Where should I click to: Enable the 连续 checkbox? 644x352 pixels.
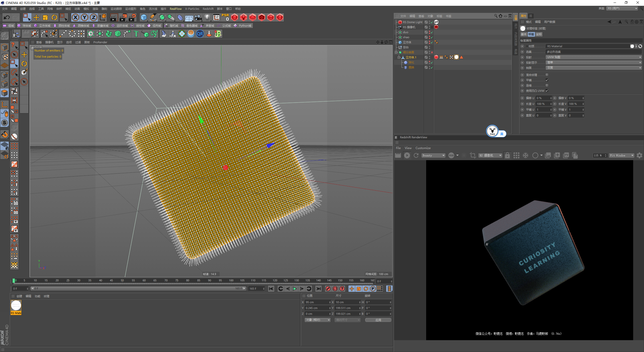coord(547,85)
